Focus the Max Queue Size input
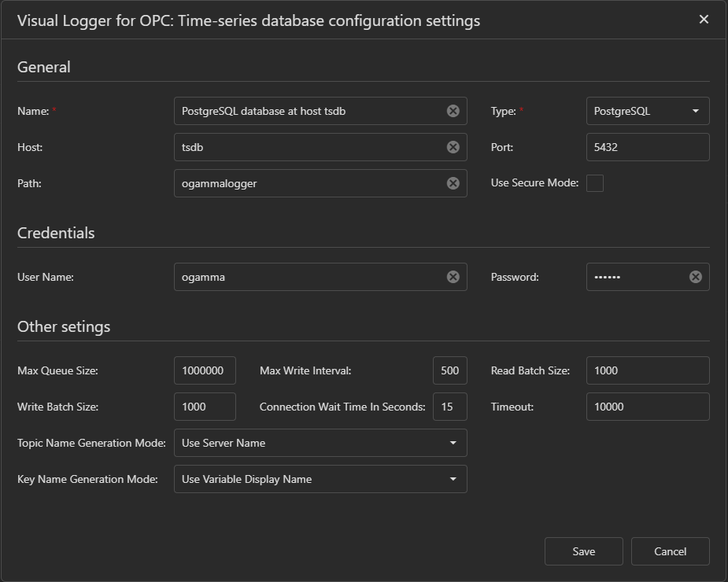 pos(205,370)
